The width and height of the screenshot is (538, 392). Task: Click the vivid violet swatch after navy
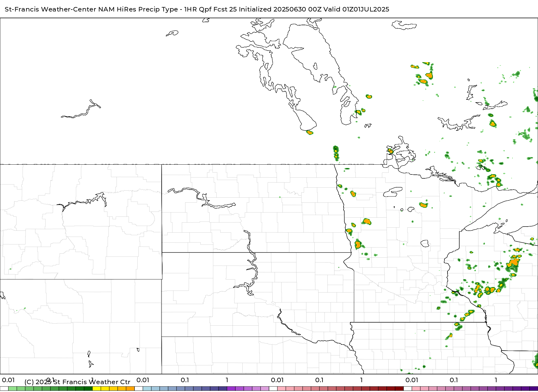click(x=231, y=389)
